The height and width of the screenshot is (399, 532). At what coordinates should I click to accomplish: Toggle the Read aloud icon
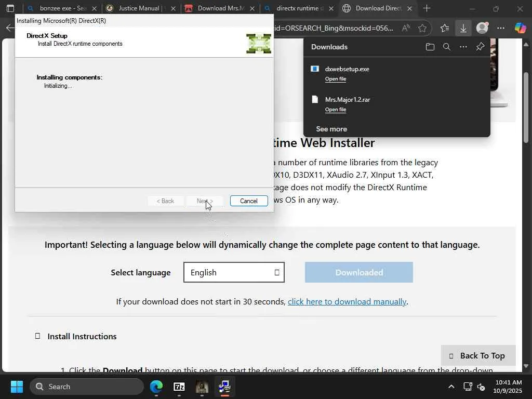[x=406, y=28]
